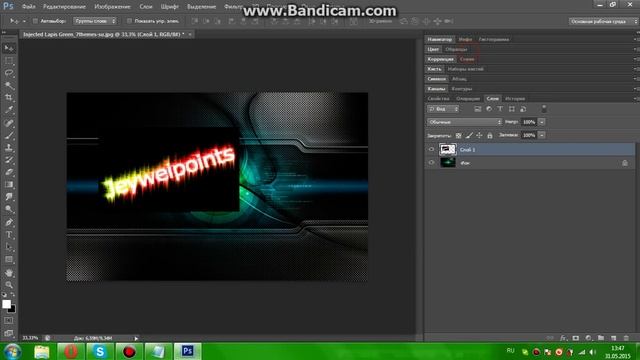Close the Injected Lapis Green document tab
This screenshot has width=640, height=360.
tap(190, 35)
